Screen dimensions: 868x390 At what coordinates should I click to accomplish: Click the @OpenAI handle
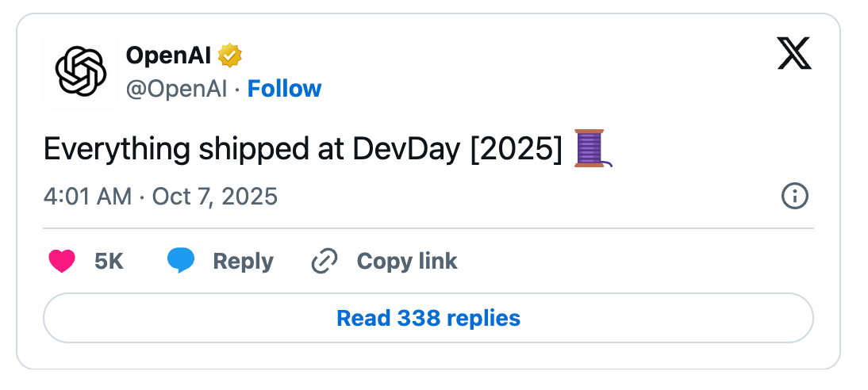coord(176,89)
